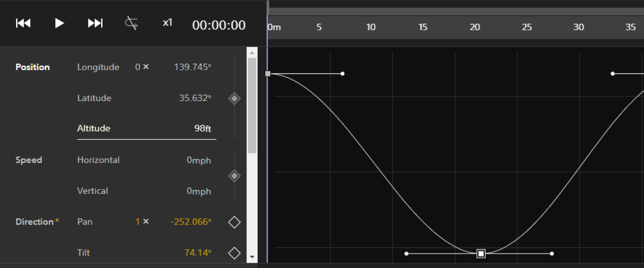Grab the parameter list scrollbar thumb
This screenshot has width=644, height=268.
click(252, 105)
